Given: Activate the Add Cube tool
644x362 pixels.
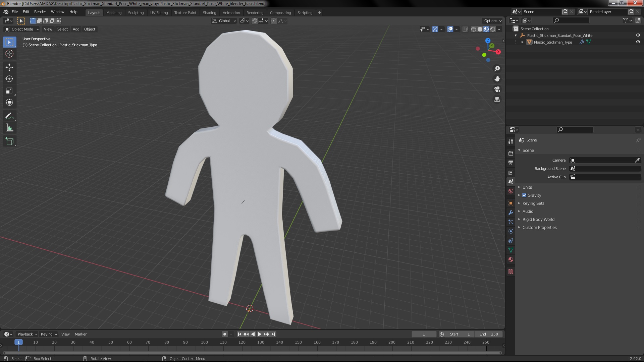Looking at the screenshot, I should [9, 141].
